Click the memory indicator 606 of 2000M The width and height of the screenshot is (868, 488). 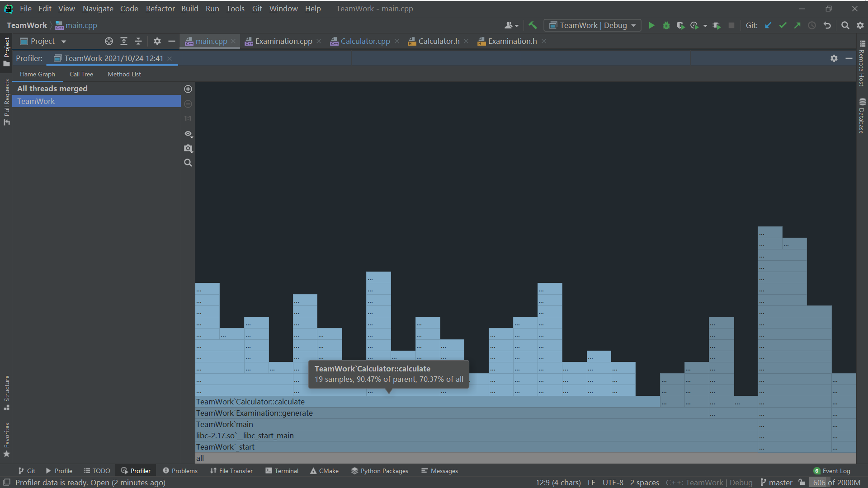[836, 483]
